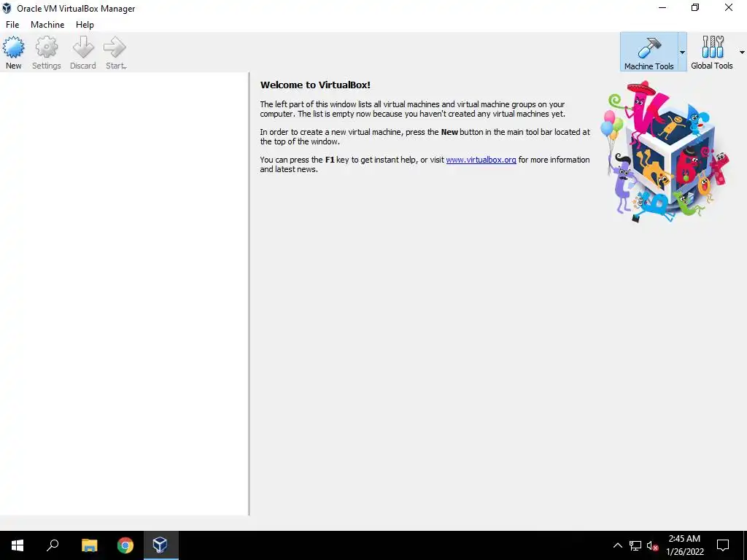Click the VirtualBox mascot cube illustration
747x560 pixels.
(667, 152)
